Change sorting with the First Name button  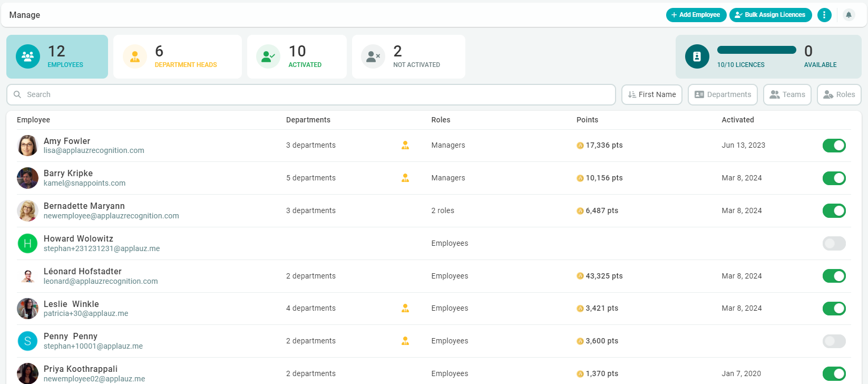(x=652, y=95)
